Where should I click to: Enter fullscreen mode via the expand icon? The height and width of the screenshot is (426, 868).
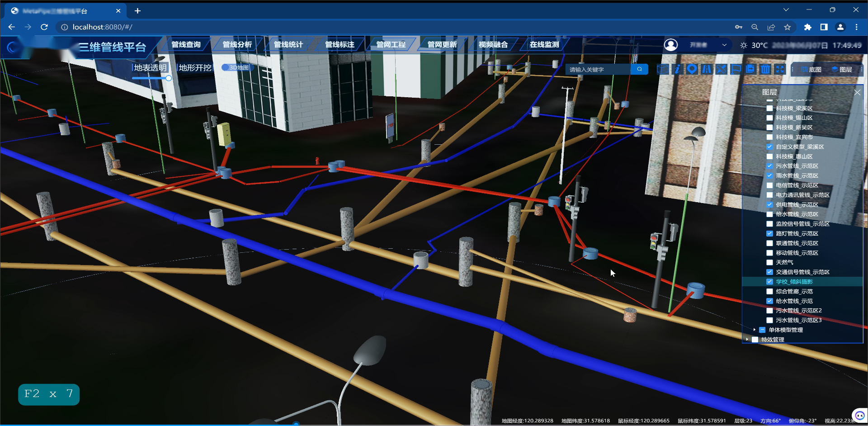point(780,69)
